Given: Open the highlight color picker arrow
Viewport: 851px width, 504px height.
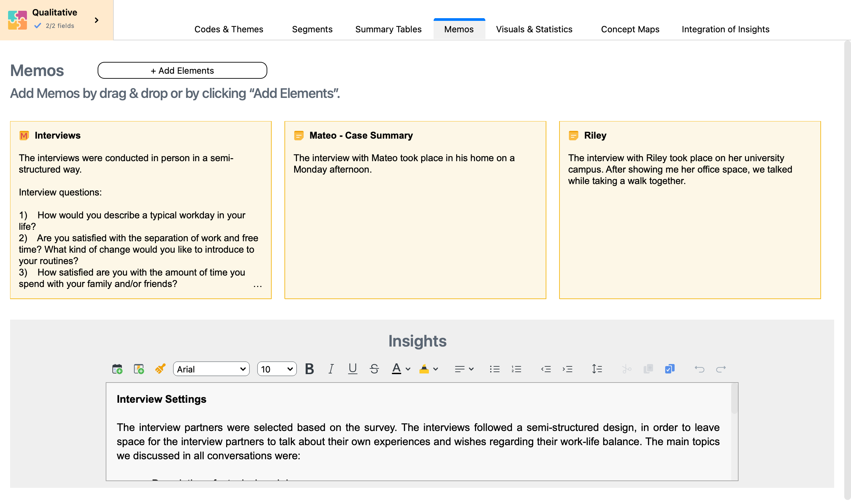Looking at the screenshot, I should [x=436, y=369].
